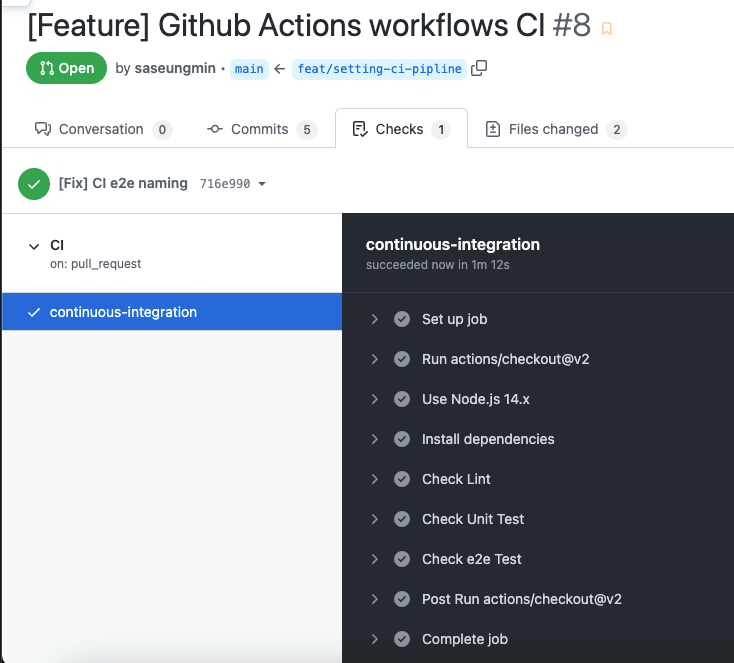734x663 pixels.
Task: Click the 'on: pull_request' trigger text
Action: (95, 264)
